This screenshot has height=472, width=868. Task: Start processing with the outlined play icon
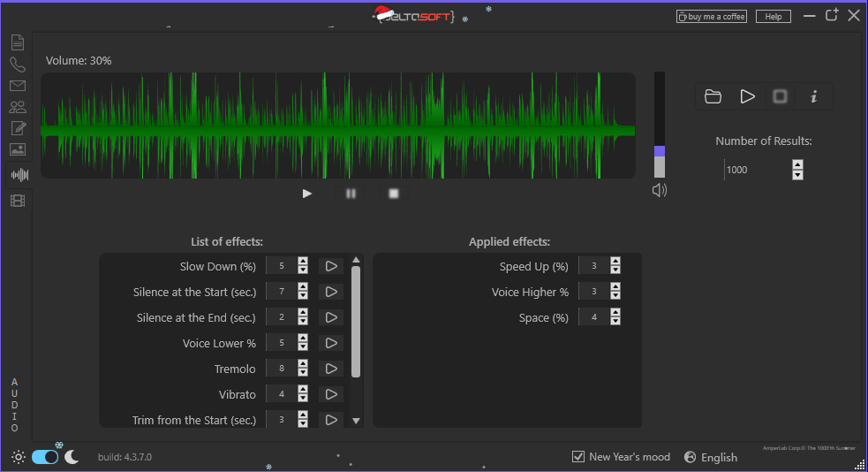click(x=747, y=96)
